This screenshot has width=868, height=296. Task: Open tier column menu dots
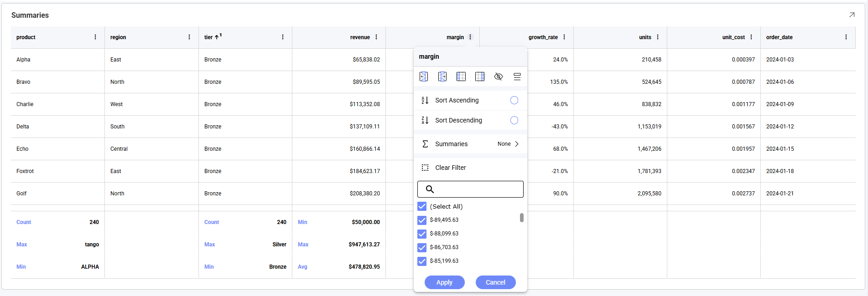tap(283, 37)
